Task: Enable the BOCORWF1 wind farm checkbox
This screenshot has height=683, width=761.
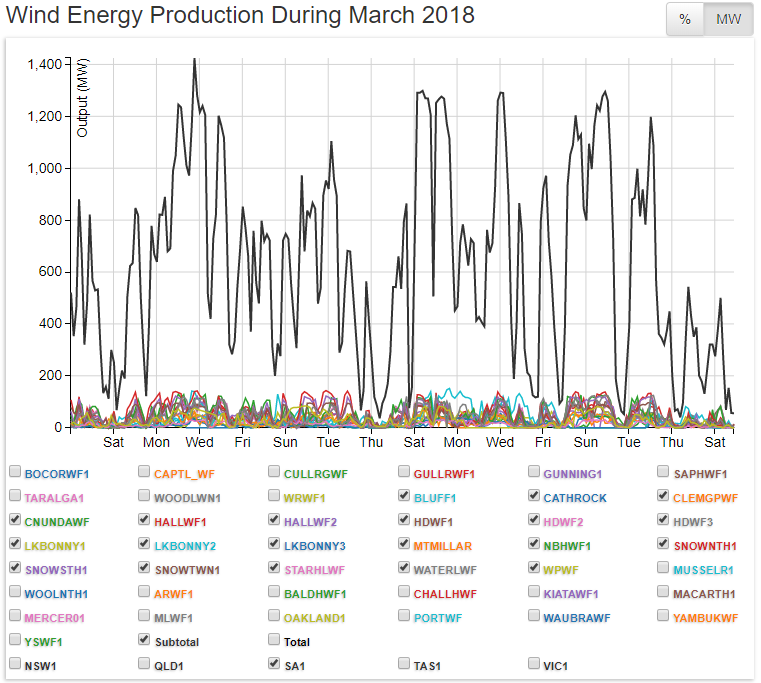Action: [x=15, y=472]
